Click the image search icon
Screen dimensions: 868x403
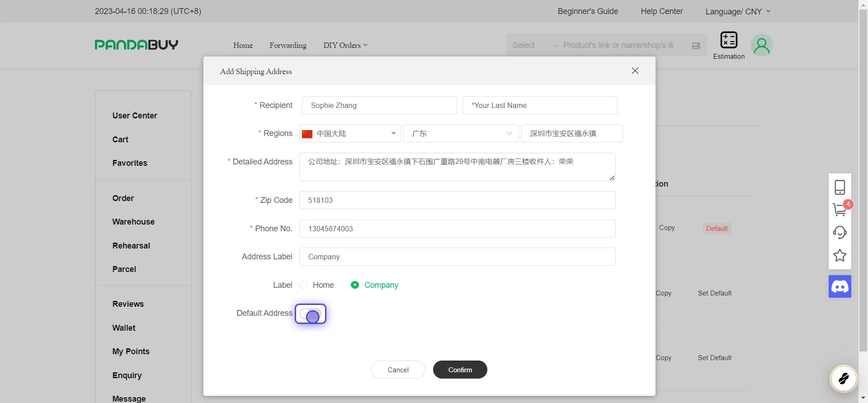[696, 46]
